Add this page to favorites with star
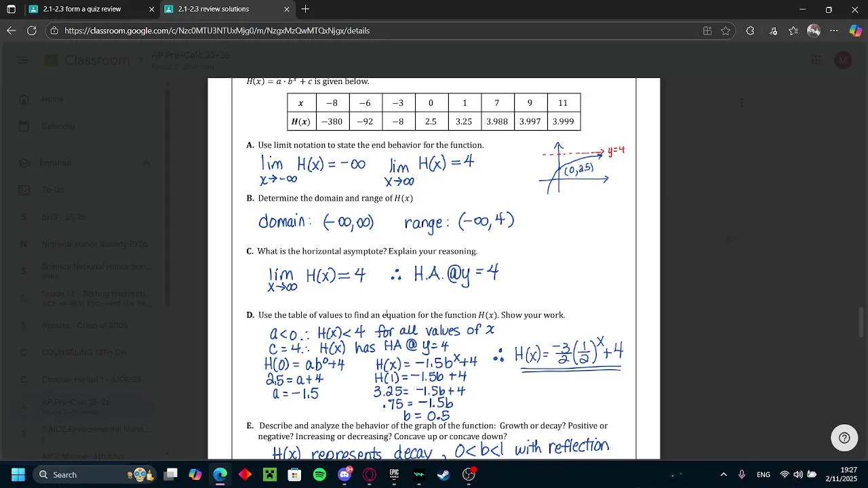This screenshot has height=488, width=868. (726, 30)
